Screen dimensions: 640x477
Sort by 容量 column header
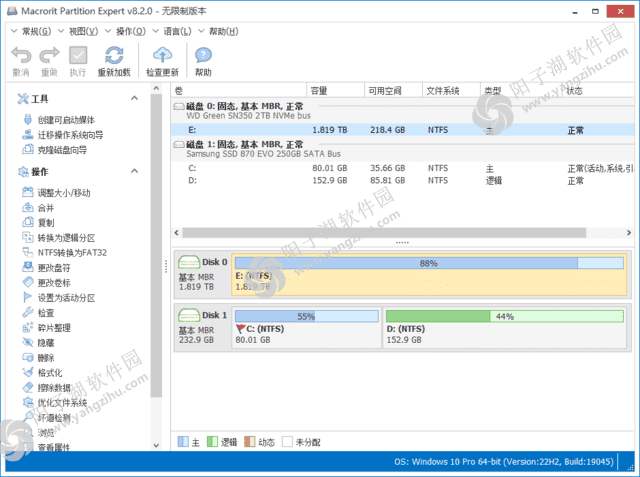pos(335,91)
